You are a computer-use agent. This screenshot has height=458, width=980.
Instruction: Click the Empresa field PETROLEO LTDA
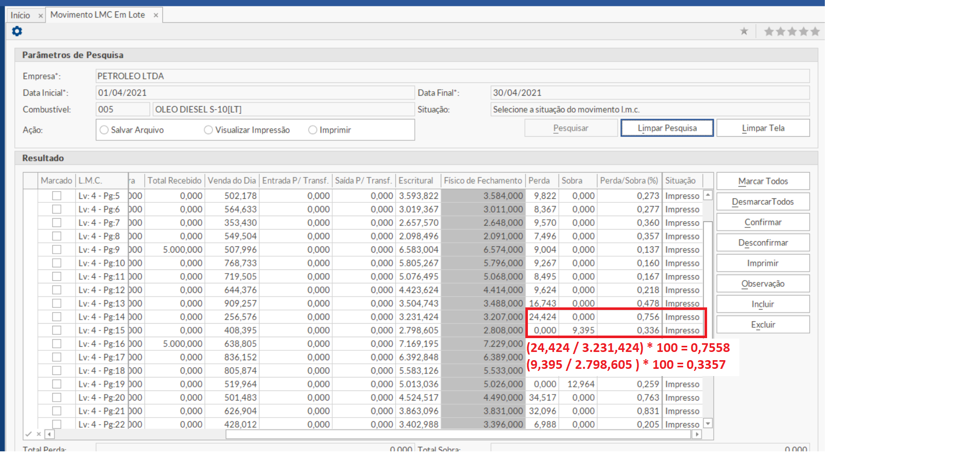[x=453, y=76]
